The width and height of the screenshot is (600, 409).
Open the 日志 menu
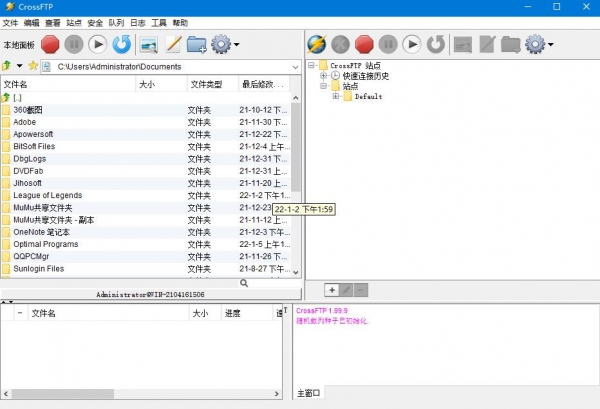[x=138, y=23]
